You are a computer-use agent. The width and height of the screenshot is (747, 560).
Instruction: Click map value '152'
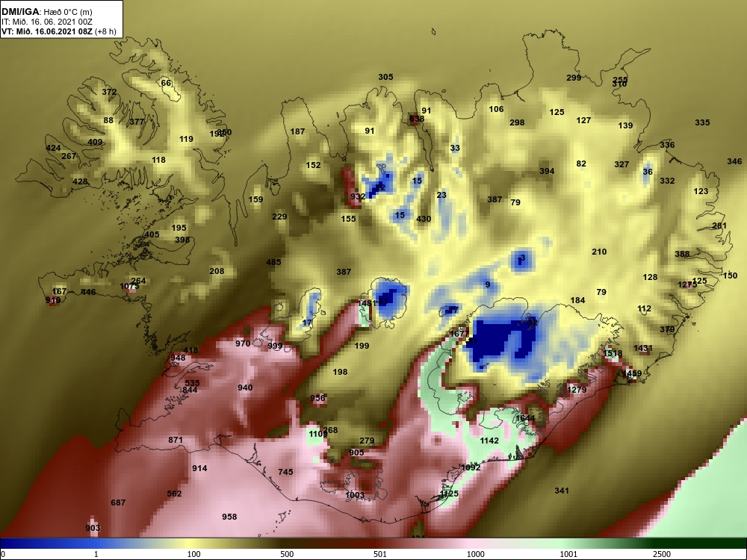tap(313, 165)
